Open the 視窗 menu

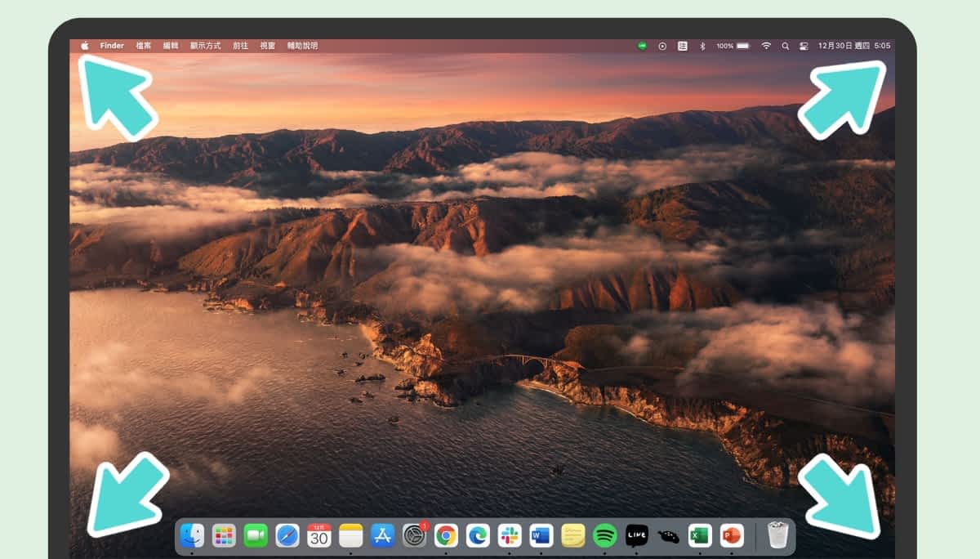click(x=268, y=46)
